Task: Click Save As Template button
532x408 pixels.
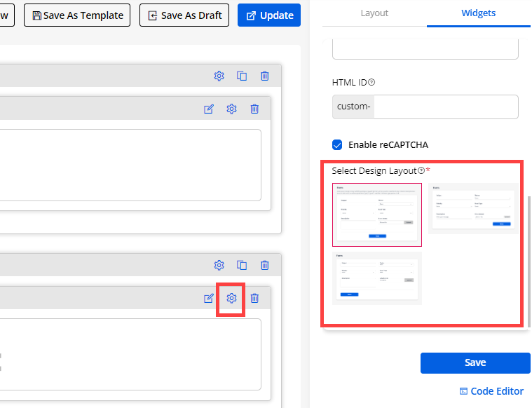Action: click(77, 15)
